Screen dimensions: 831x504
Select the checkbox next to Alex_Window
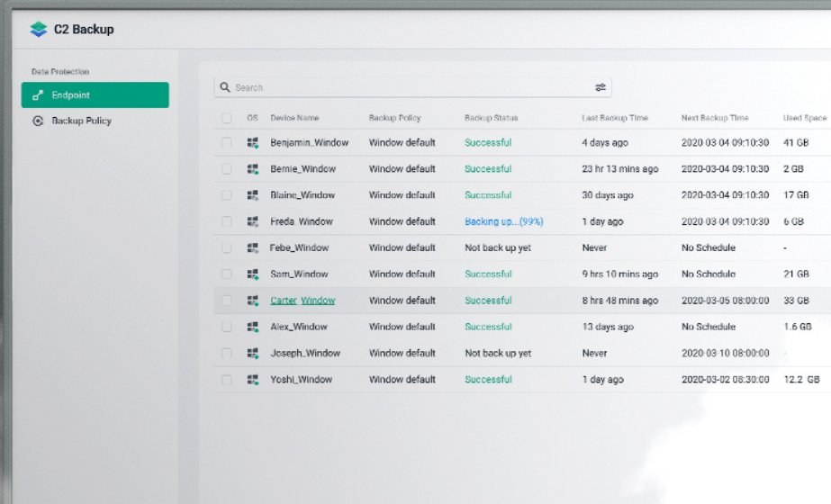226,327
